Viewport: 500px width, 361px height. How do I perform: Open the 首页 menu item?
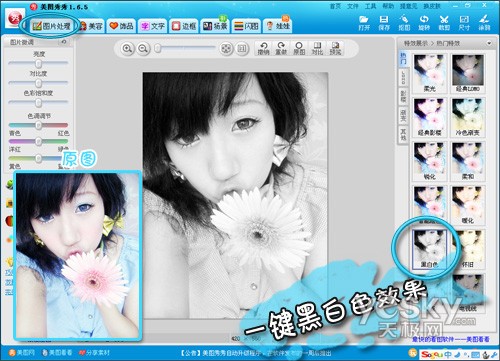tap(335, 6)
